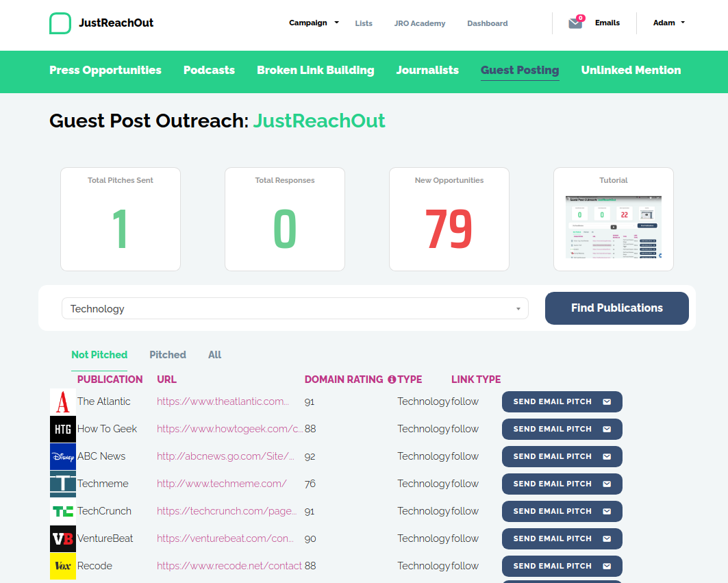Open the VentureBeat URL link

(x=225, y=538)
